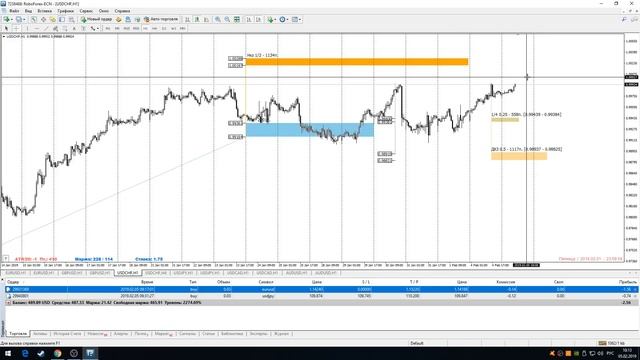Open the Журнал terminal tab

[x=281, y=334]
